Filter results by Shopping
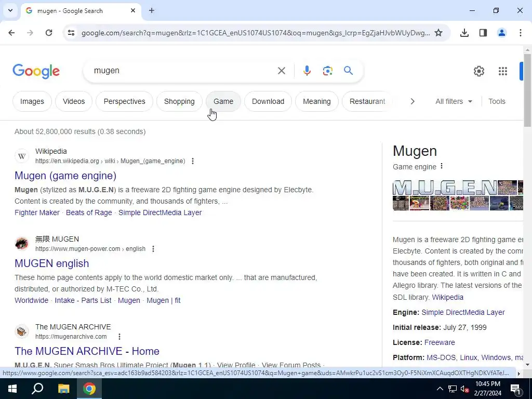This screenshot has height=399, width=532. coord(179,101)
